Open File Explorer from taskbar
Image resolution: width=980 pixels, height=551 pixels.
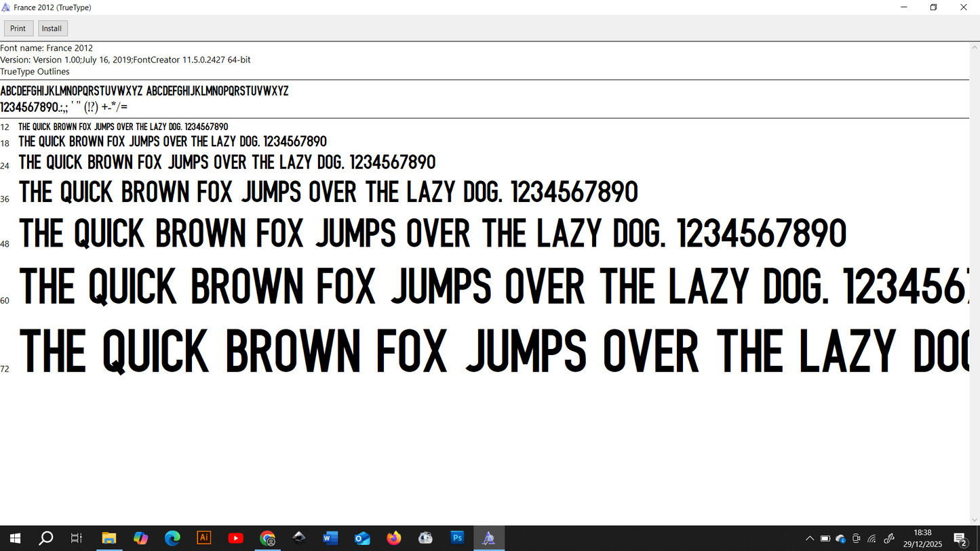click(109, 538)
